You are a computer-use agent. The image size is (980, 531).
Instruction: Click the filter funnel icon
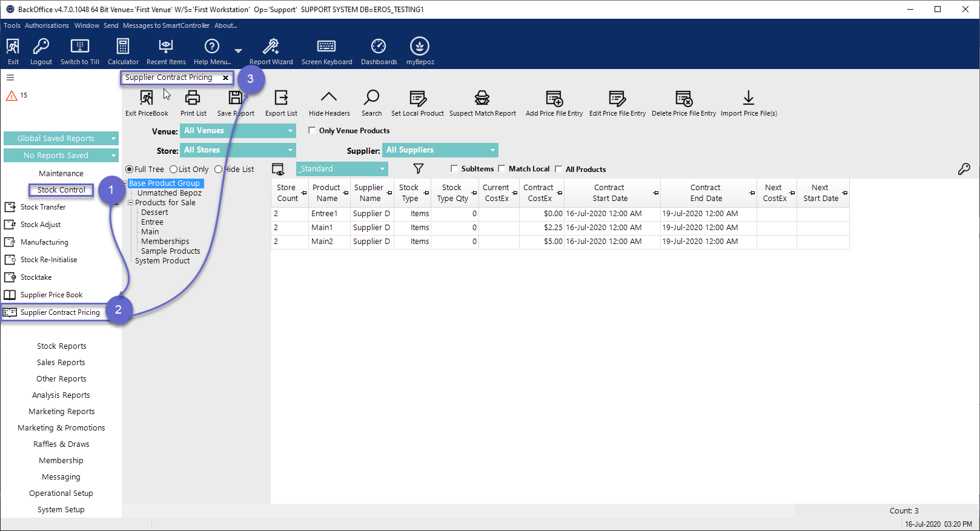(x=418, y=169)
